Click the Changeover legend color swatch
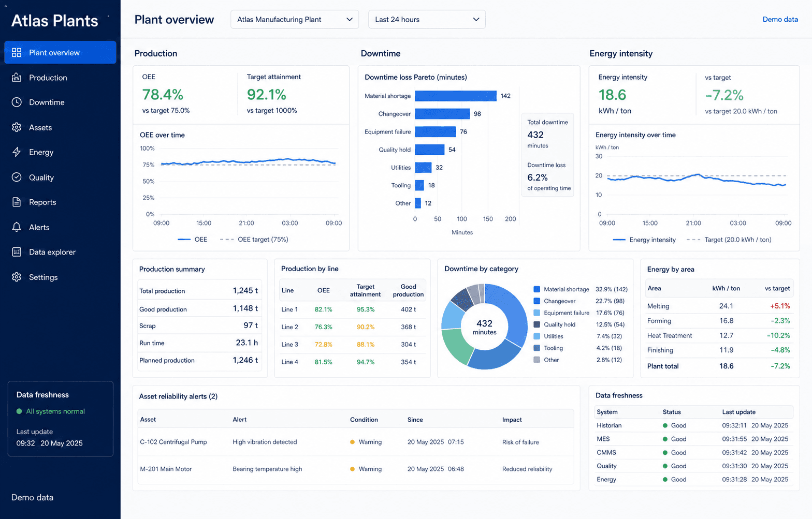 537,301
